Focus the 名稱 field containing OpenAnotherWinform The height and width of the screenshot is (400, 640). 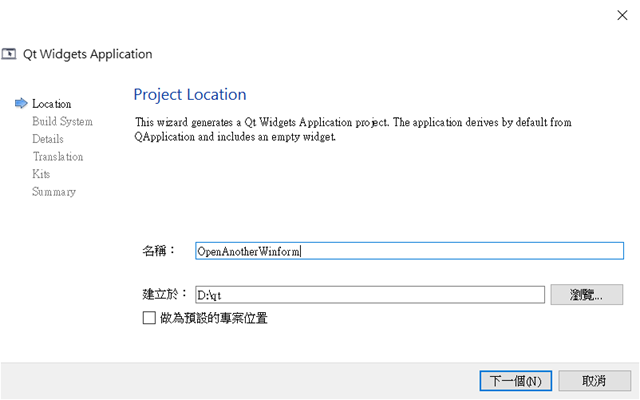tap(409, 251)
